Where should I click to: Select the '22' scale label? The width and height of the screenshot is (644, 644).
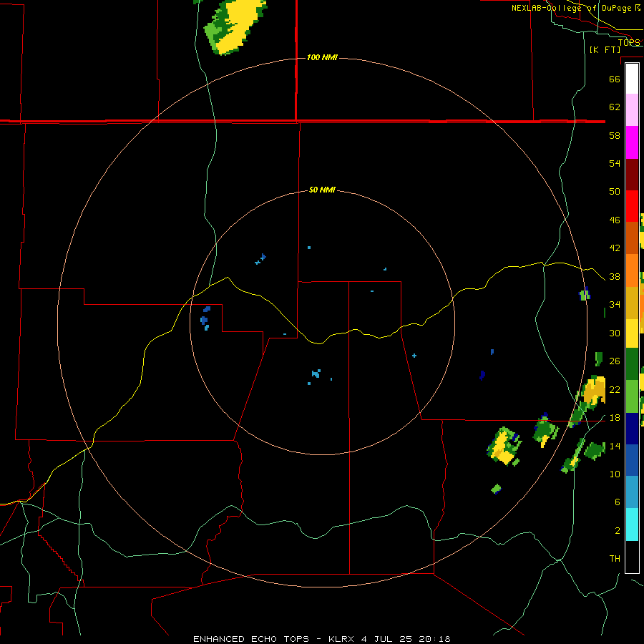pyautogui.click(x=615, y=389)
